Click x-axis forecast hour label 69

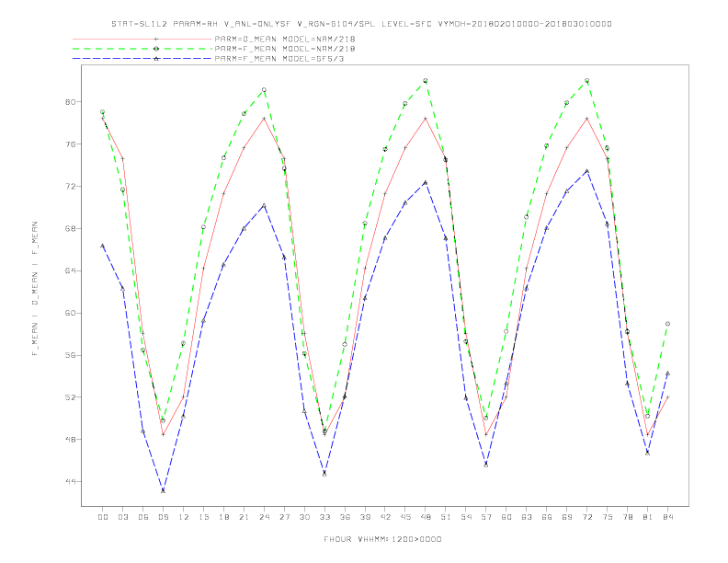click(x=567, y=517)
